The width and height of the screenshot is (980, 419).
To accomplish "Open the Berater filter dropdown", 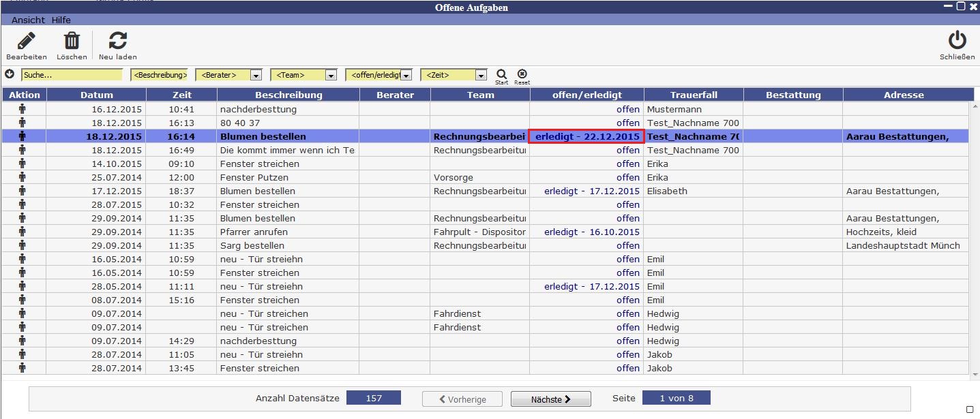I will coord(256,75).
